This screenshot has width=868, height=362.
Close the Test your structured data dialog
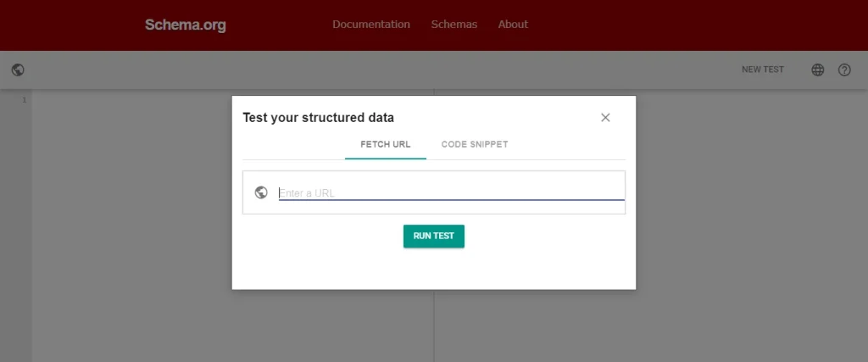point(605,117)
